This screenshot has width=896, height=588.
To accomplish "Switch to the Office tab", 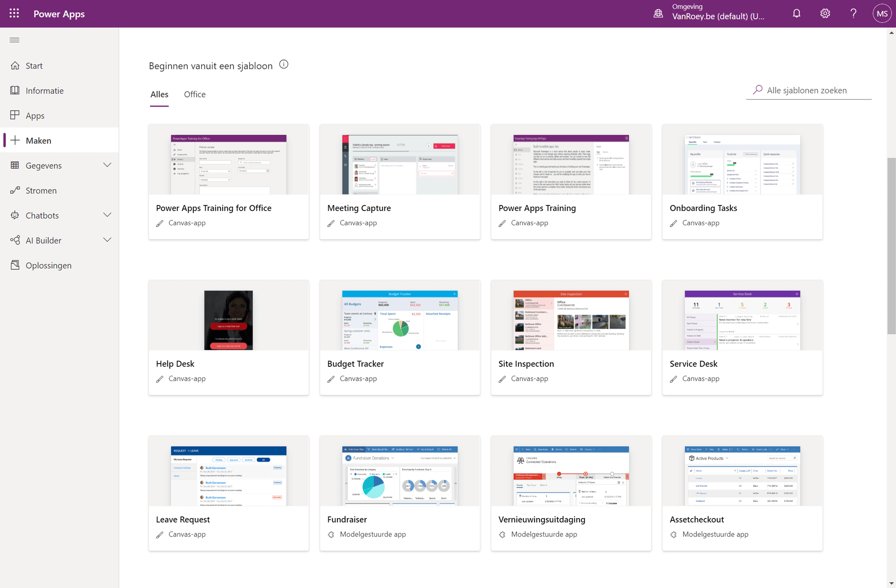I will click(x=194, y=94).
